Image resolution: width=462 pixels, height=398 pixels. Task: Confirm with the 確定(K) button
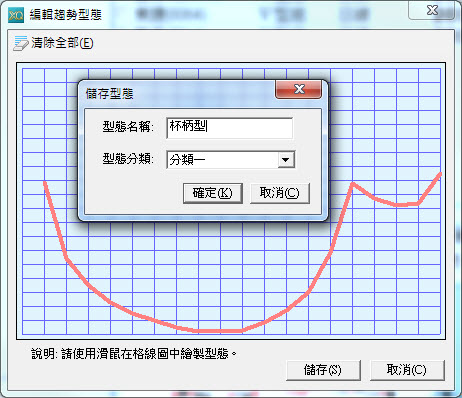(213, 193)
